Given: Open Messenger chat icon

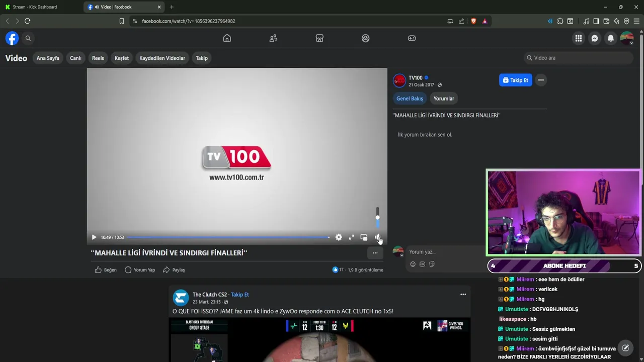Looking at the screenshot, I should (x=595, y=38).
